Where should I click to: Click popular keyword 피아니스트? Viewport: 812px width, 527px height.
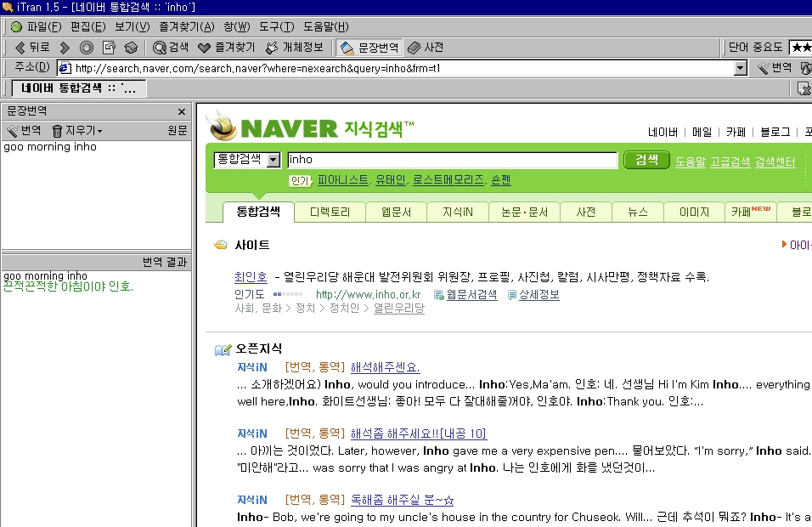tap(343, 180)
